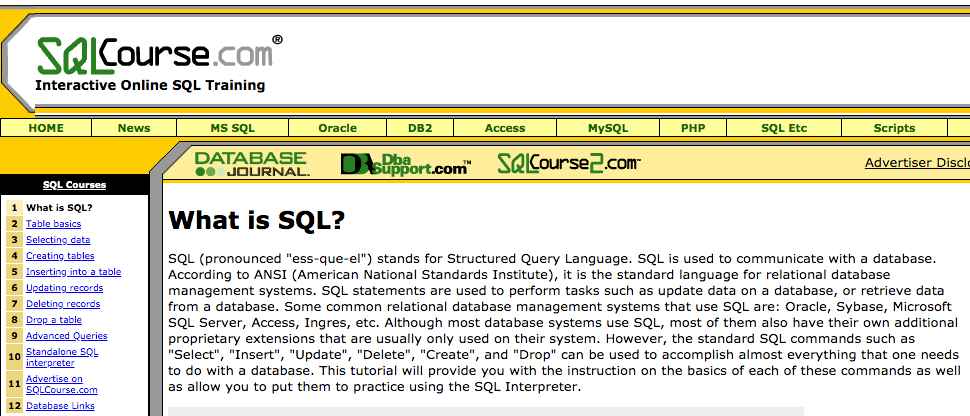Open the News menu item
Image resolution: width=970 pixels, height=416 pixels.
click(134, 128)
